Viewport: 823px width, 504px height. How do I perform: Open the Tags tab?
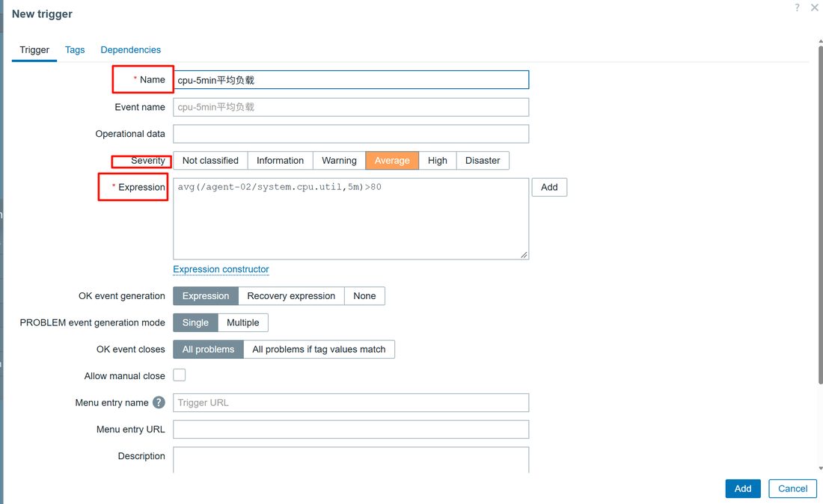click(75, 50)
